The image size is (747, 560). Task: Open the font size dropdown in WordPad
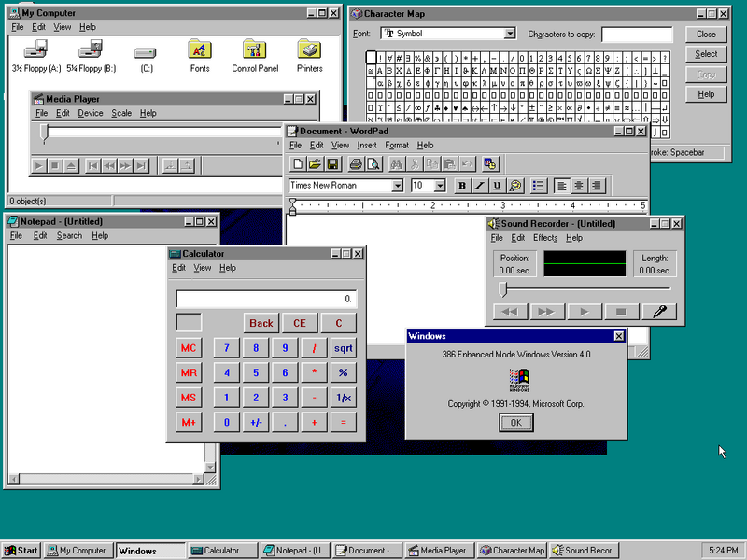tap(440, 186)
